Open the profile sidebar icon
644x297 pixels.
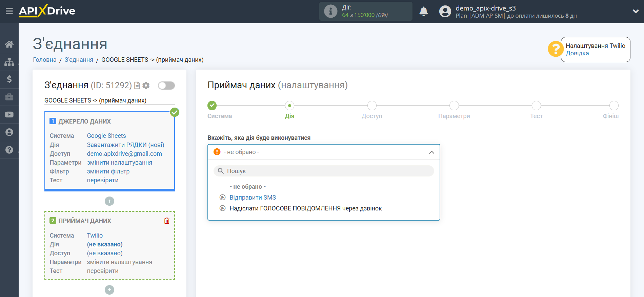[9, 132]
